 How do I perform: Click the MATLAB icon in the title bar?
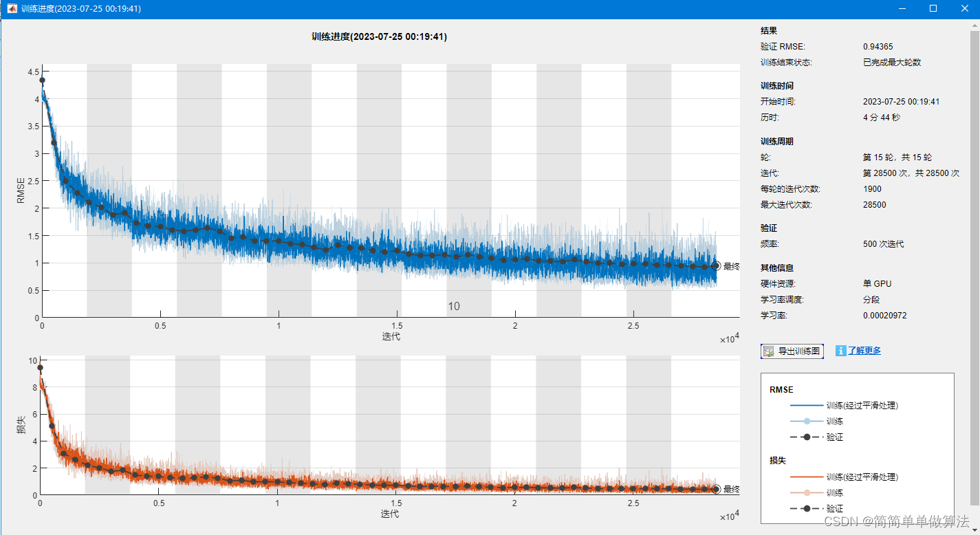click(x=12, y=9)
